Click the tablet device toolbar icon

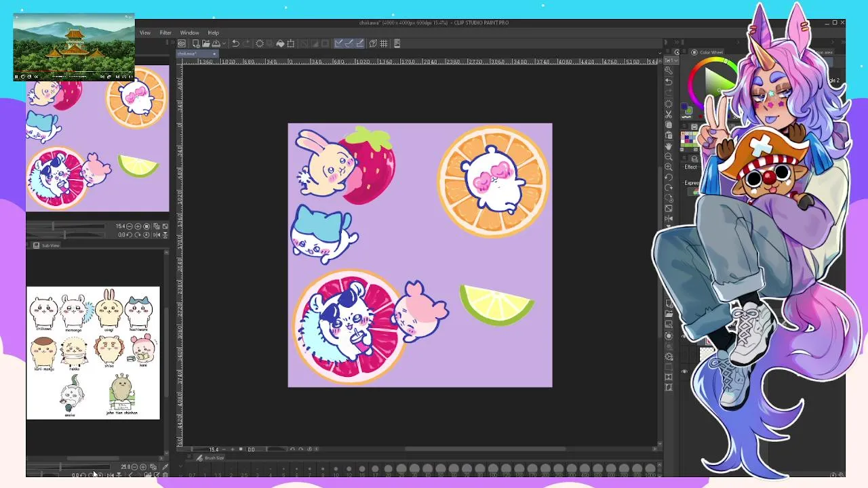pyautogui.click(x=397, y=43)
